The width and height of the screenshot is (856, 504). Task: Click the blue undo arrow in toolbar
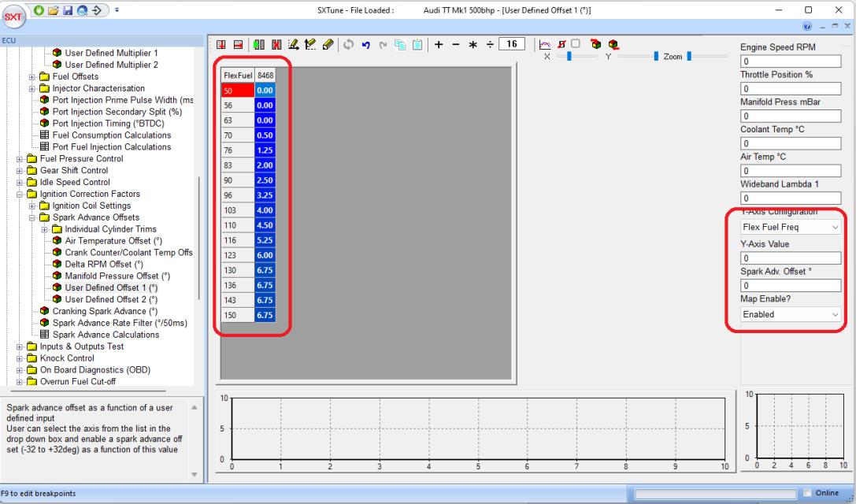367,44
